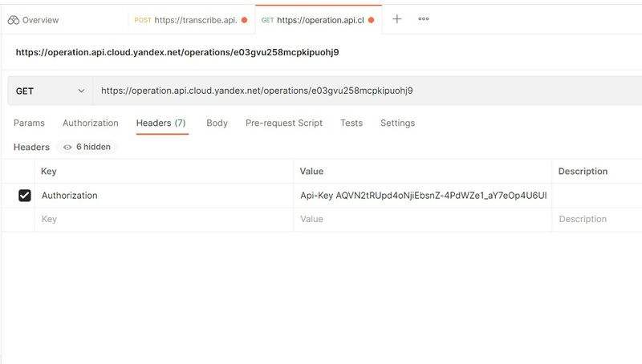Click the Overview icon in tab bar

13,20
